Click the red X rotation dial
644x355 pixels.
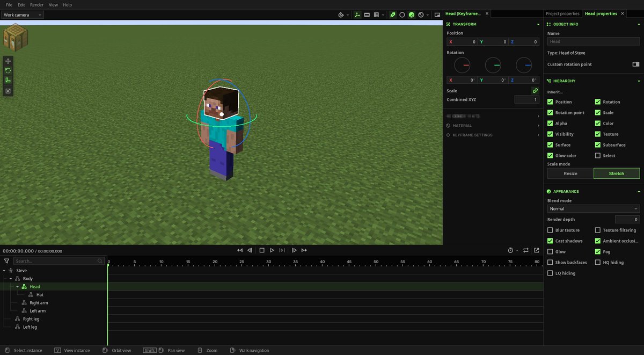pyautogui.click(x=462, y=66)
